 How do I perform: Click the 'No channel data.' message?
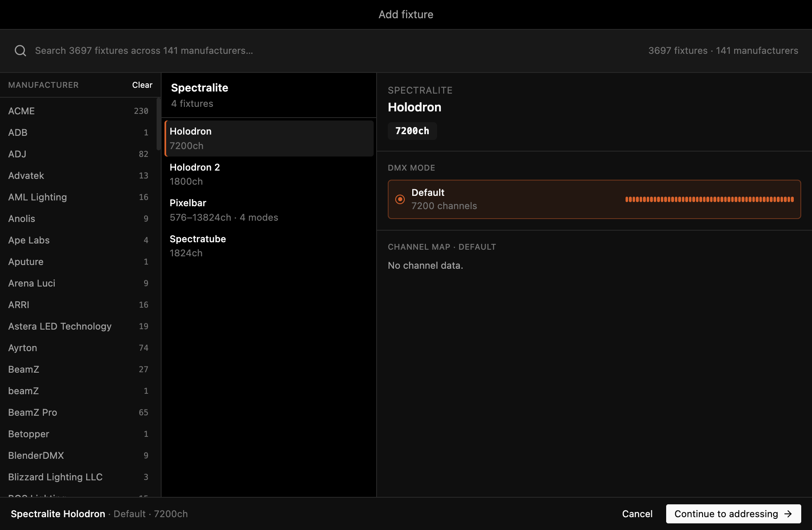pos(425,265)
